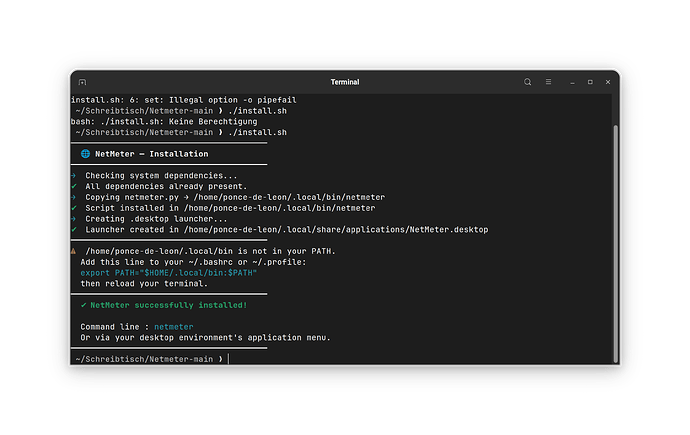
Task: Click the globe icon beside NetMeter Installation
Action: (85, 154)
